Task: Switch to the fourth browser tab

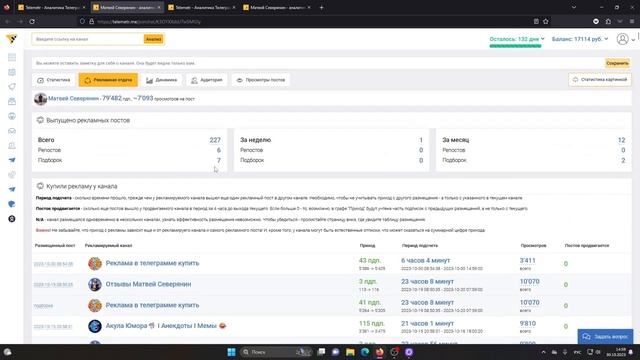Action: (x=277, y=7)
